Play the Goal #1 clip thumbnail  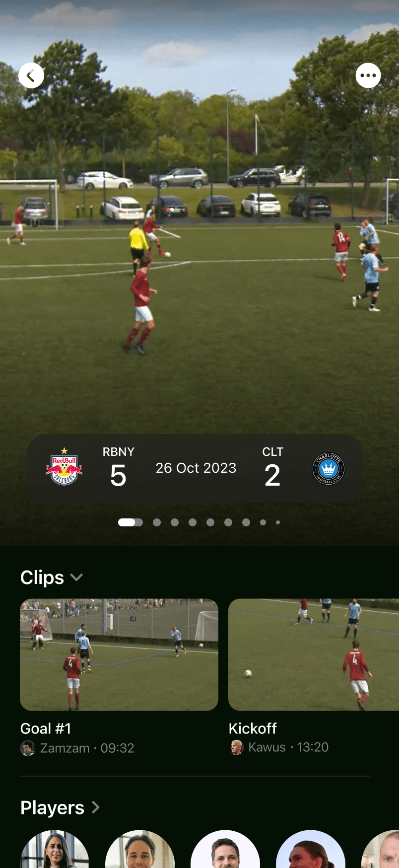tap(119, 654)
